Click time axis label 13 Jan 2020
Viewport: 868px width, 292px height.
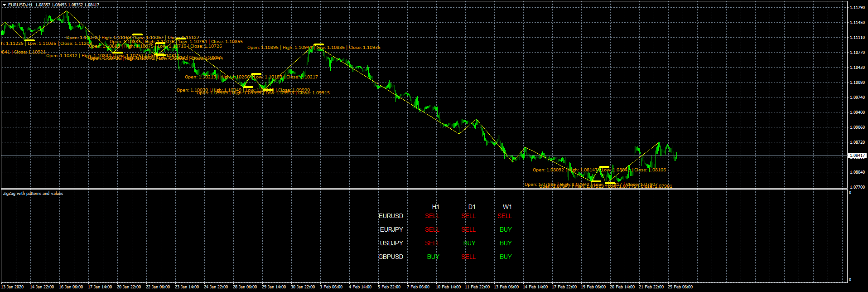(13, 287)
